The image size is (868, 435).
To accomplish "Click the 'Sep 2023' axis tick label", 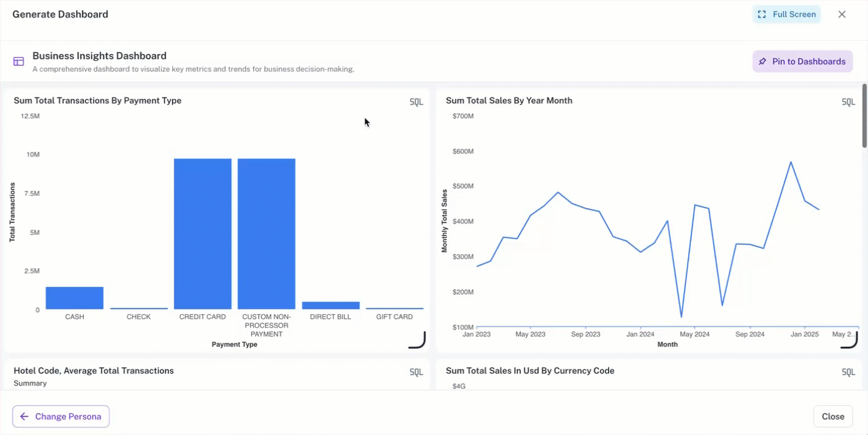I will coord(586,334).
